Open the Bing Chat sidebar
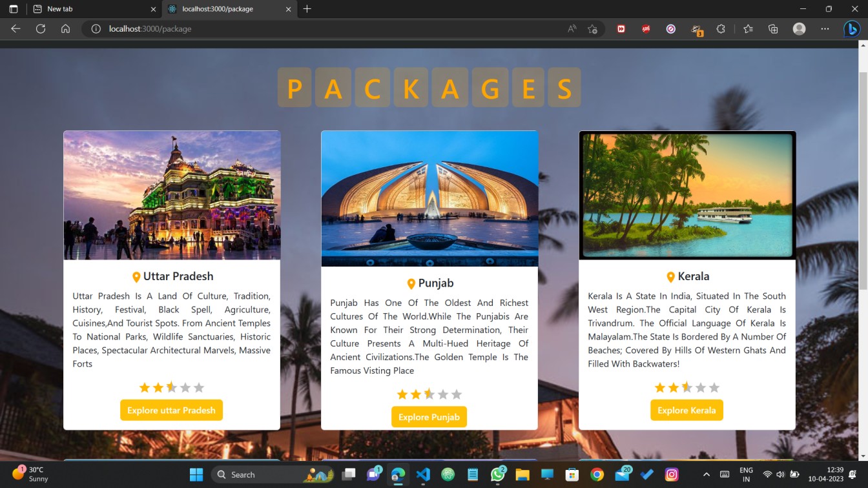 (x=851, y=28)
